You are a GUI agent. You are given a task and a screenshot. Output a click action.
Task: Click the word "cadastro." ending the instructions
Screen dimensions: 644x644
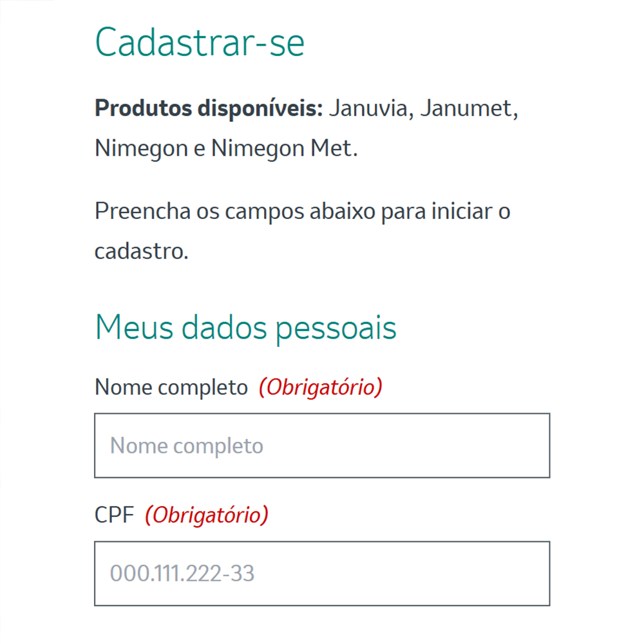(142, 251)
